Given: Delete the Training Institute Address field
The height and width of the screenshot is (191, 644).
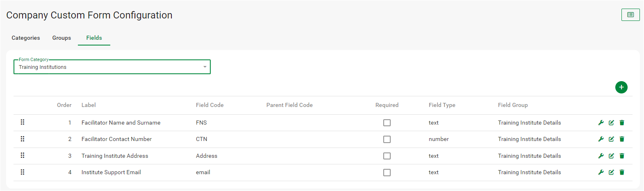Looking at the screenshot, I should point(622,156).
